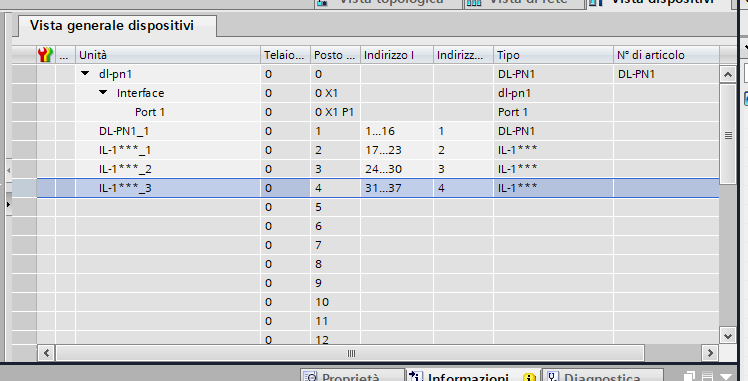Click the right arrow on the left panel splitter
Image resolution: width=748 pixels, height=381 pixels.
pos(8,204)
